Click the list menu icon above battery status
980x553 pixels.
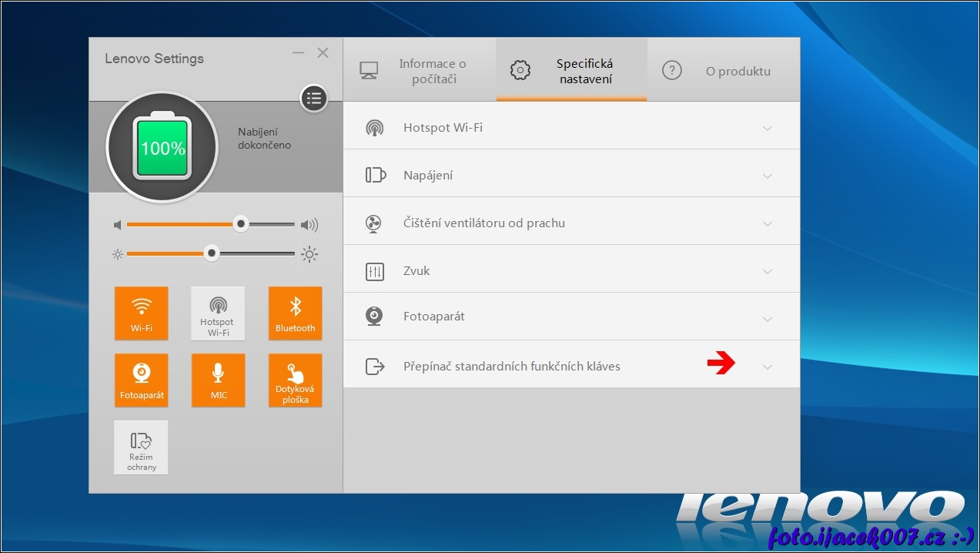[313, 98]
